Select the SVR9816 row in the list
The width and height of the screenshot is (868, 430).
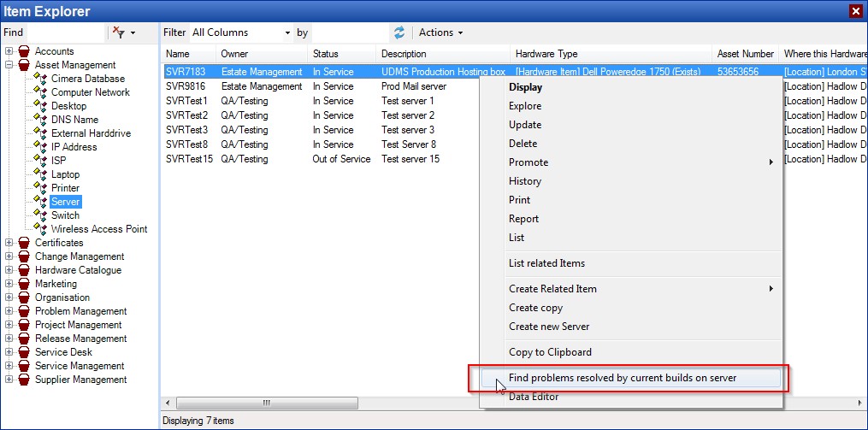point(320,86)
